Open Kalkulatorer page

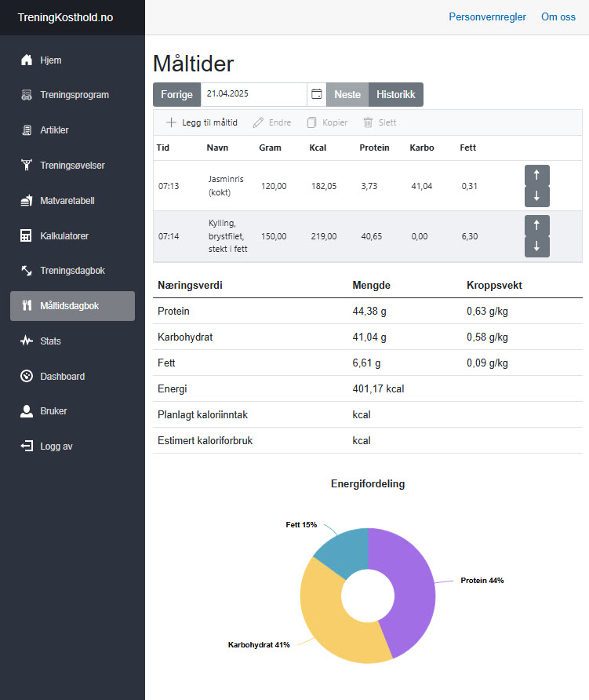(x=72, y=235)
